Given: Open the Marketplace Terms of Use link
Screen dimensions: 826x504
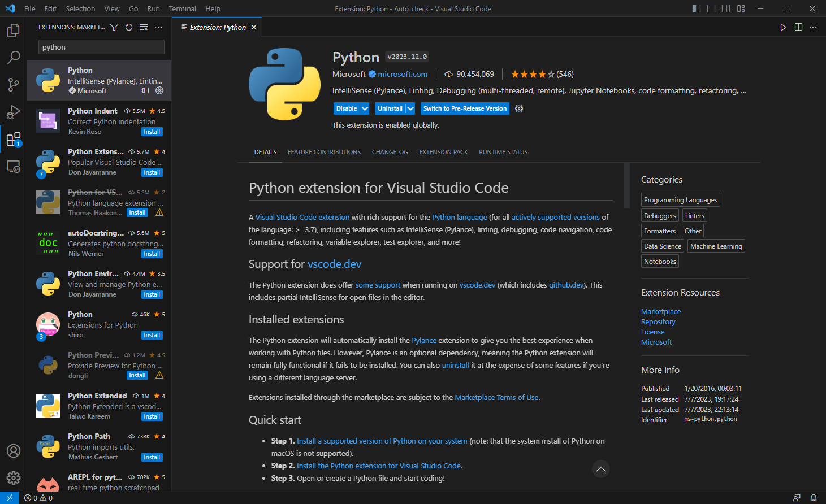Looking at the screenshot, I should click(496, 397).
